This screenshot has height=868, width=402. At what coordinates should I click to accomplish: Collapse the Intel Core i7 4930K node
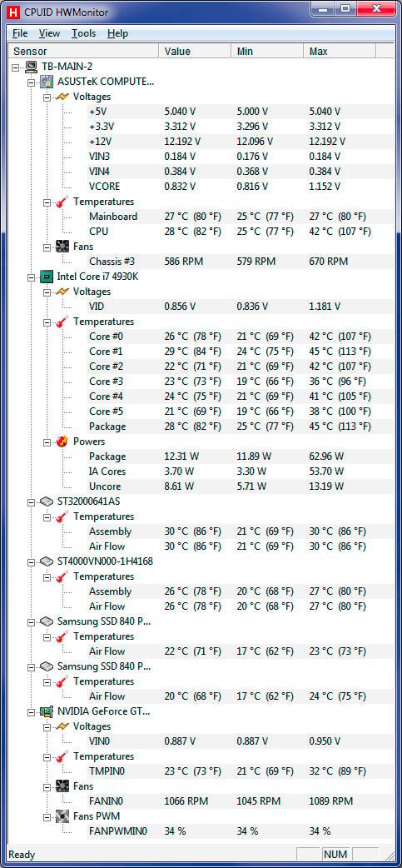click(32, 277)
